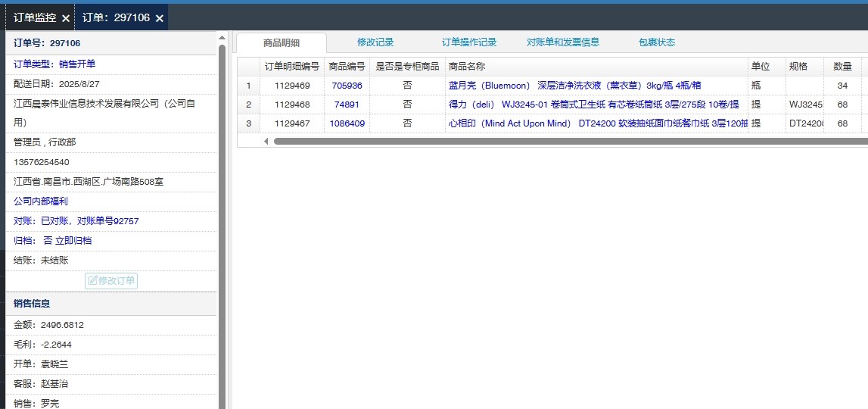Select the 商品明细 tab
This screenshot has width=868, height=409.
281,43
